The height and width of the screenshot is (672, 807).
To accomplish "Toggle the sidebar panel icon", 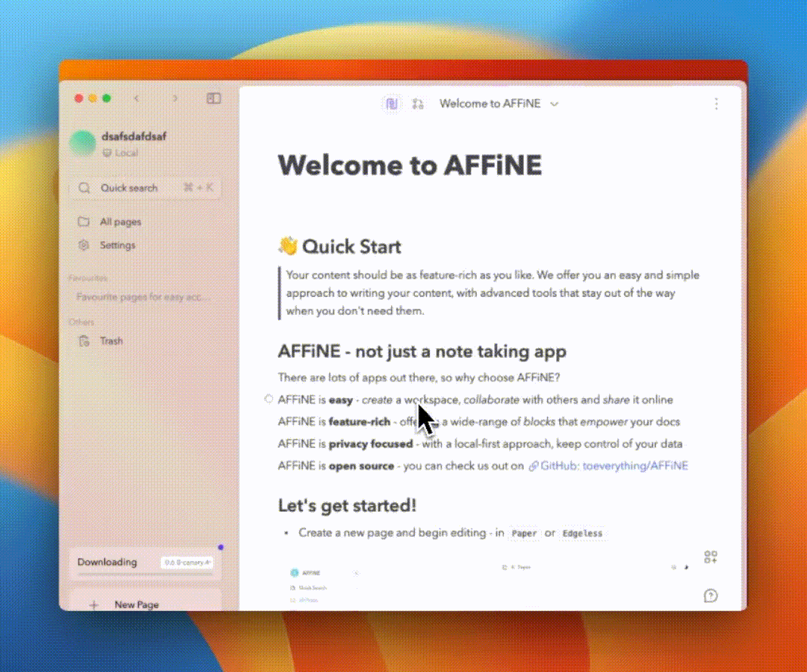I will (x=214, y=98).
